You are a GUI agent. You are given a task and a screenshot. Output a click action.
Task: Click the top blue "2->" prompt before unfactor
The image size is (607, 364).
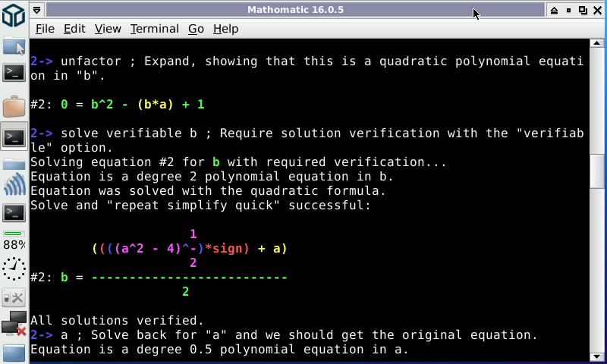[42, 61]
